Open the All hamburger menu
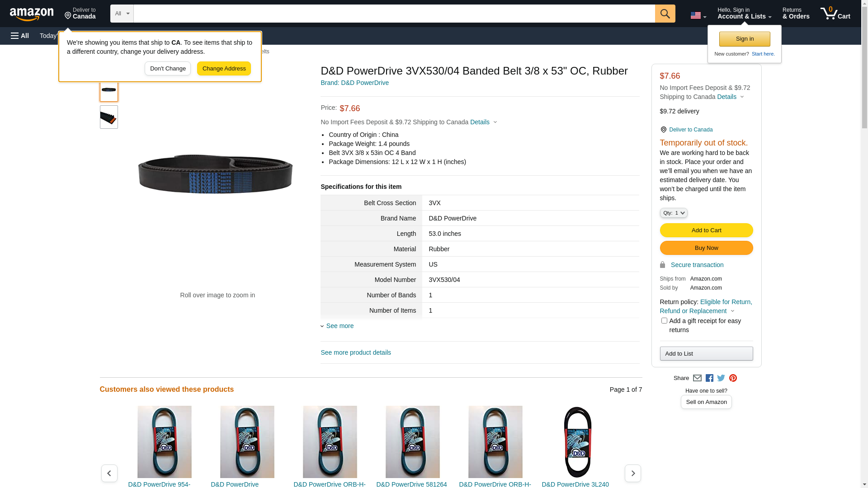This screenshot has height=488, width=868. 20,36
